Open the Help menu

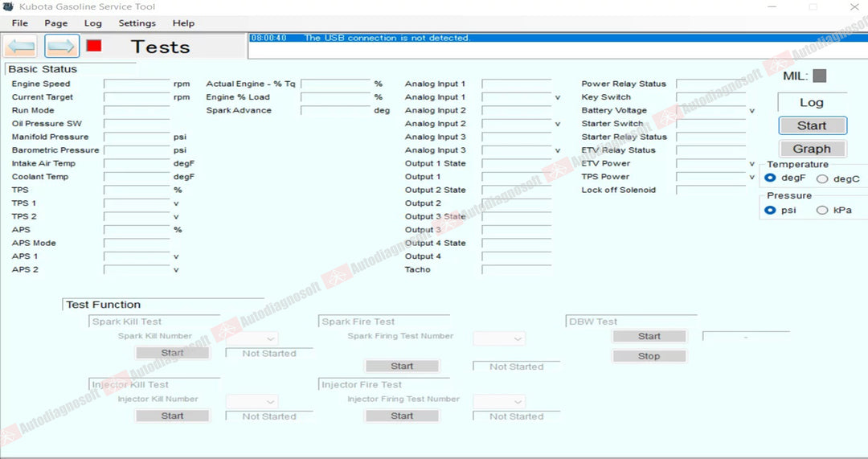coord(183,23)
